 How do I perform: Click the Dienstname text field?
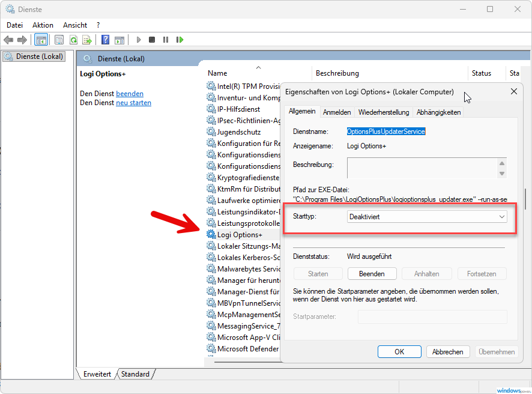(x=386, y=131)
